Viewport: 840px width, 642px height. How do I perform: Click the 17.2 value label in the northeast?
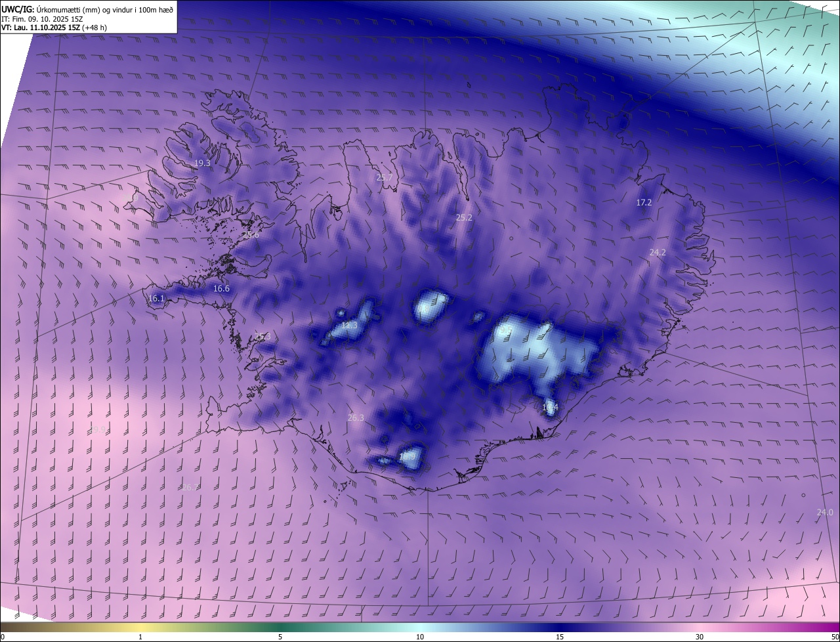click(x=644, y=203)
